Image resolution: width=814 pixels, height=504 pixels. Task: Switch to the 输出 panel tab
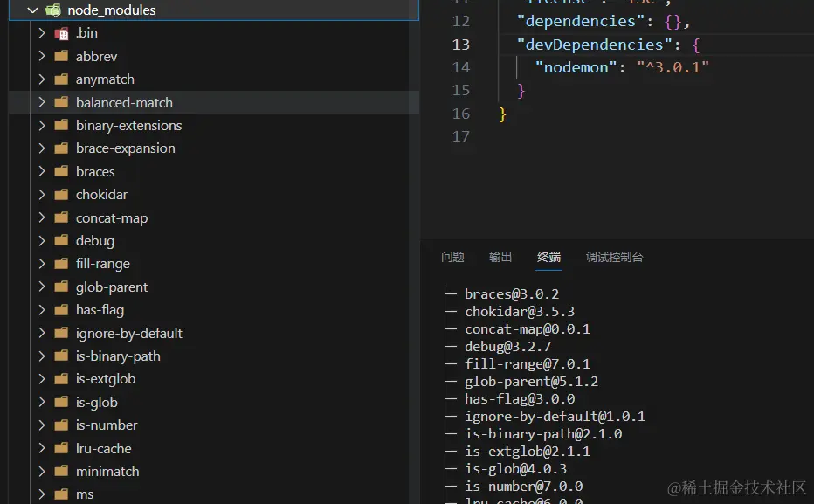click(x=500, y=257)
